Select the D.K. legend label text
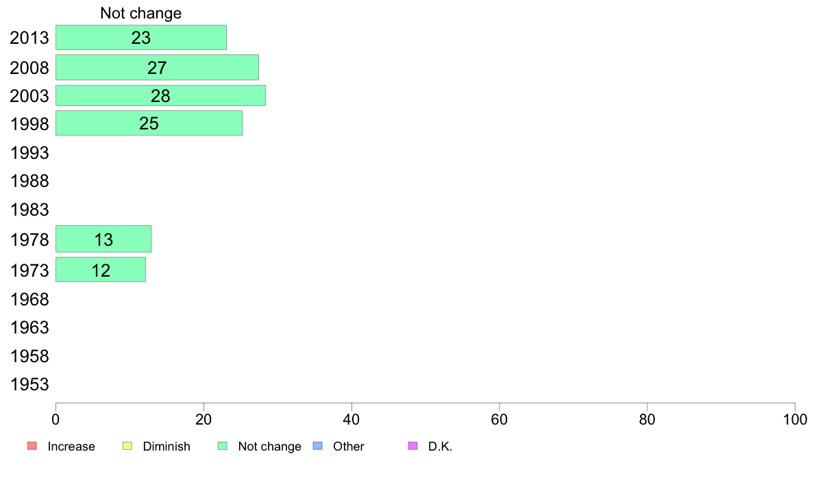The width and height of the screenshot is (814, 504). click(440, 446)
